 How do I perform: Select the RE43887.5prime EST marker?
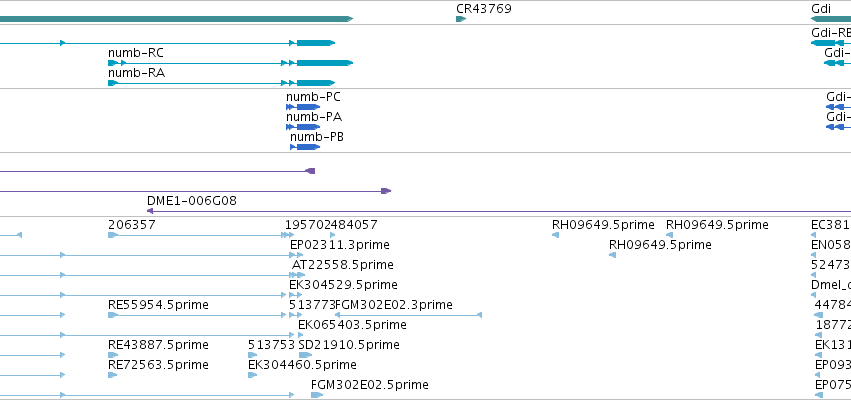[113, 355]
